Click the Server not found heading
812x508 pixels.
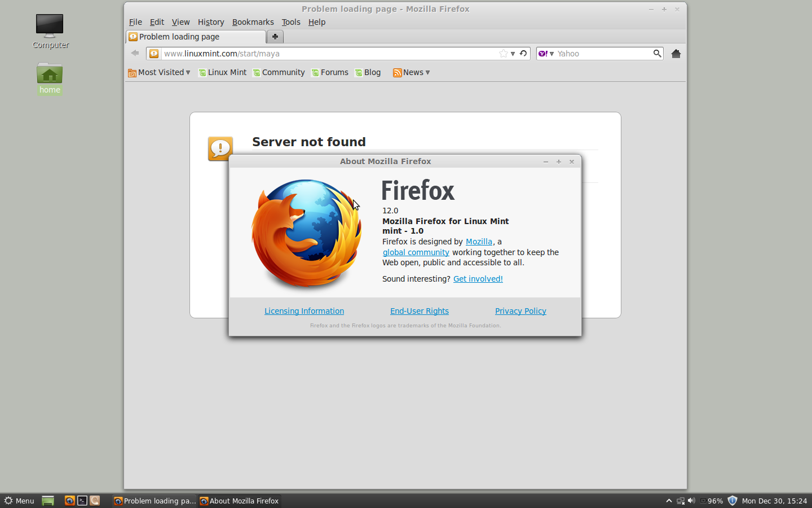click(x=309, y=142)
